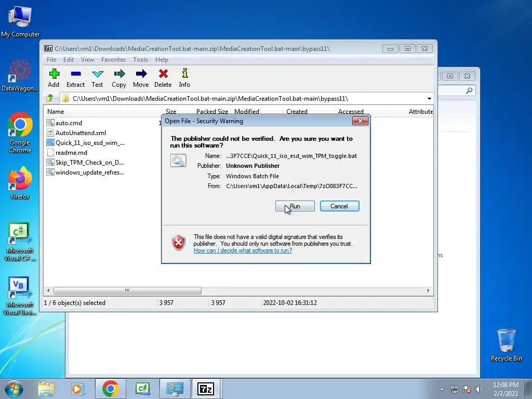The image size is (532, 399).
Task: Sort by Modified column header
Action: 257,112
